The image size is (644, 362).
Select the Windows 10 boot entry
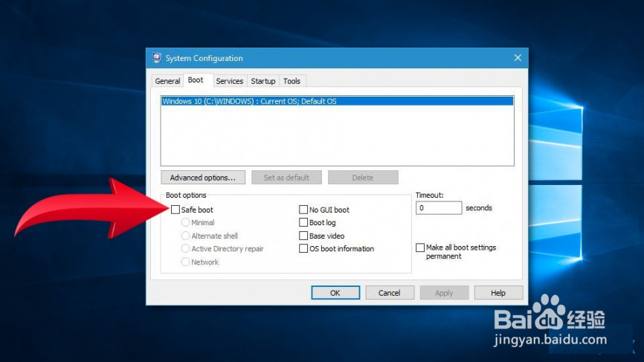point(337,101)
